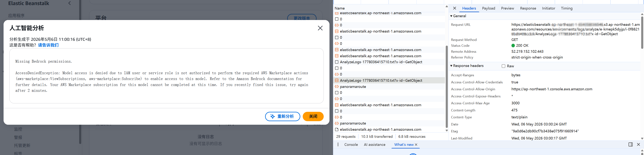Viewport: 644px width, 155px height.
Task: Select the What's new drawer tab
Action: click(404, 145)
